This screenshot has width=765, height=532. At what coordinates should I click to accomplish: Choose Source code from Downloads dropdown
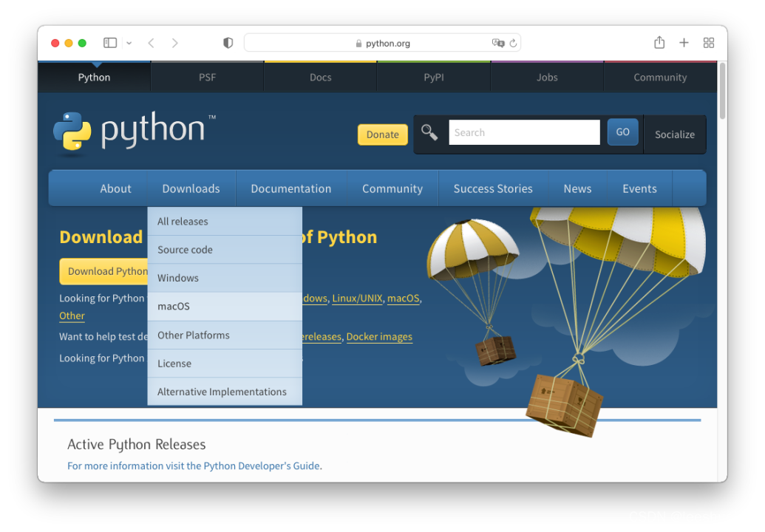point(225,250)
